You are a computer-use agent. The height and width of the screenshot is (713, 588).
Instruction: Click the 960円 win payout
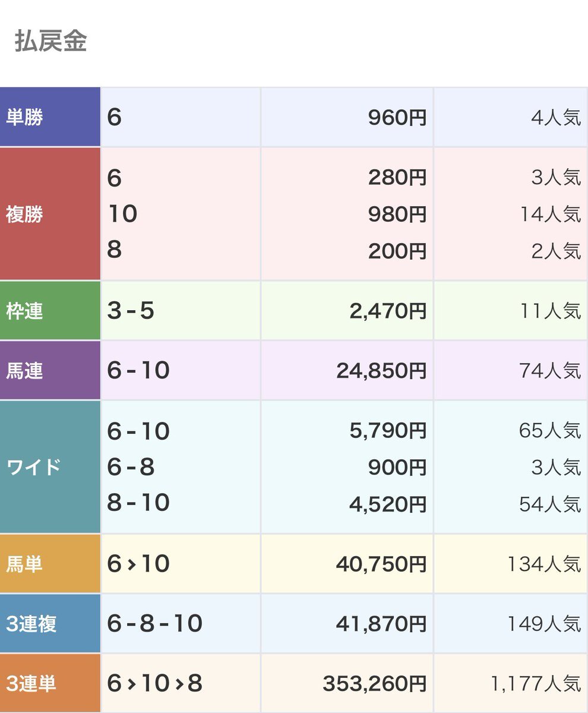click(397, 118)
